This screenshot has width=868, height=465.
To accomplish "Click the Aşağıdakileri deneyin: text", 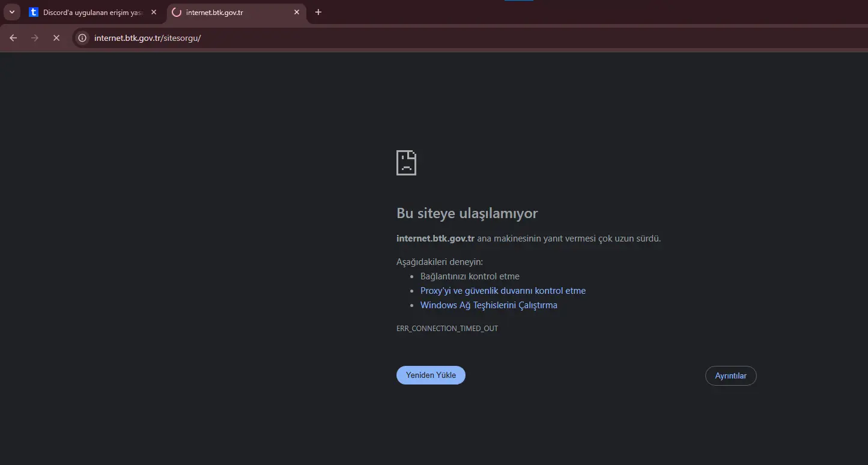I will click(x=440, y=262).
